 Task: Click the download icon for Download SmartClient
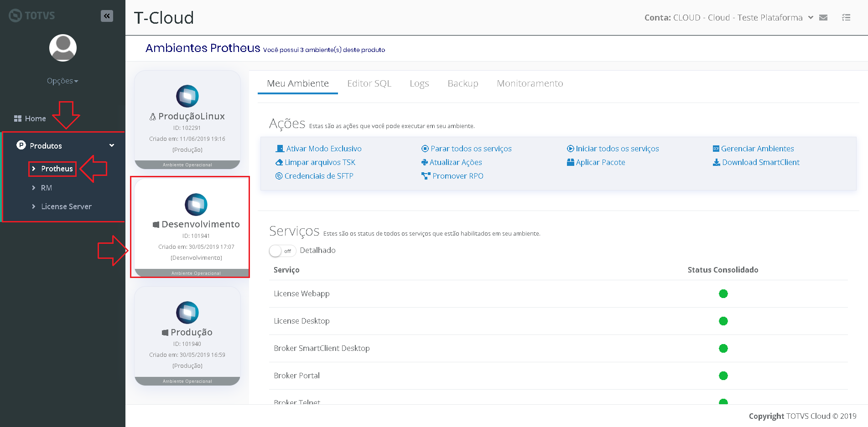(x=717, y=162)
